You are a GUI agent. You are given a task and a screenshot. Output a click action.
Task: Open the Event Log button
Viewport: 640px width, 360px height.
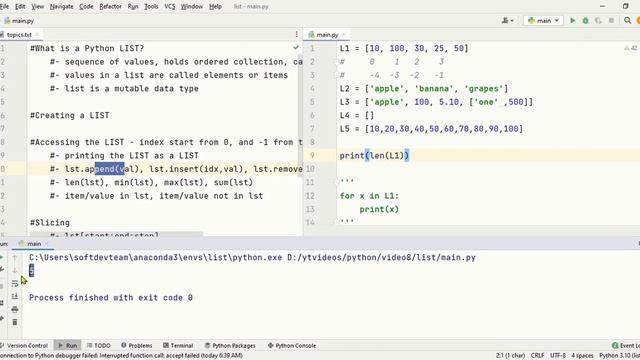click(626, 345)
